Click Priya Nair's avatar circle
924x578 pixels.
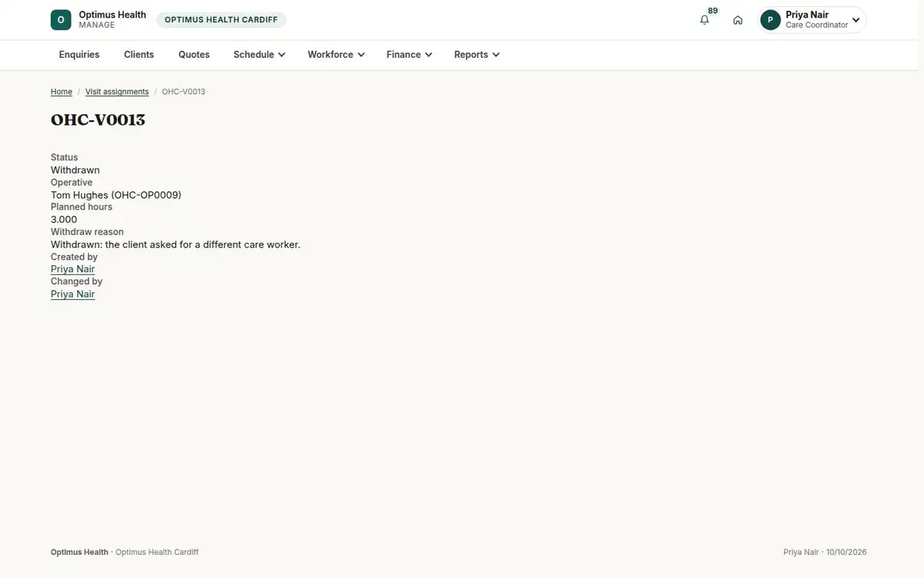coord(771,20)
